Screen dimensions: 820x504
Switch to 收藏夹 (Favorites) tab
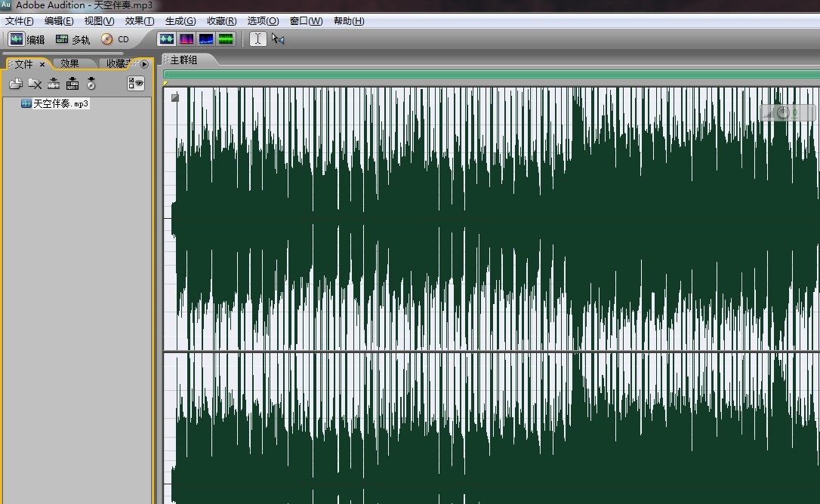pos(119,64)
